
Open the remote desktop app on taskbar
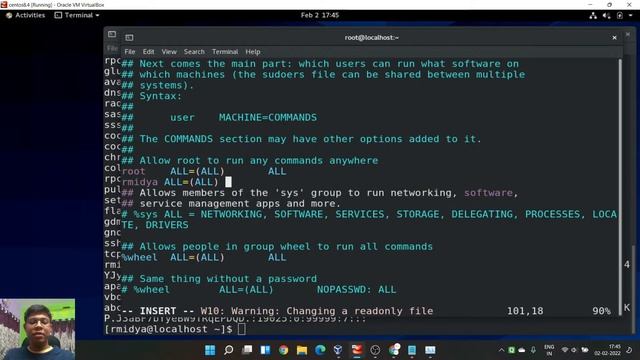coord(430,350)
